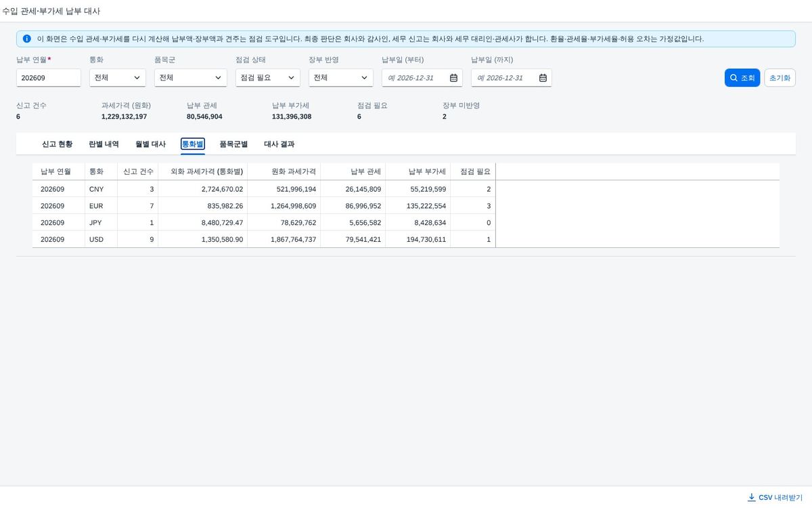Click value 8,428,634 in JPY row
The image size is (812, 508).
tap(430, 223)
